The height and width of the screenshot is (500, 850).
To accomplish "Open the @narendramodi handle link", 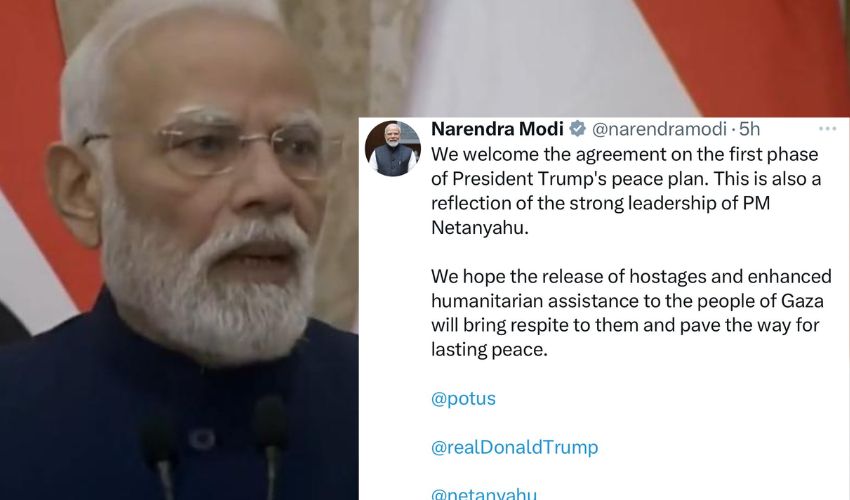I will coord(659,129).
